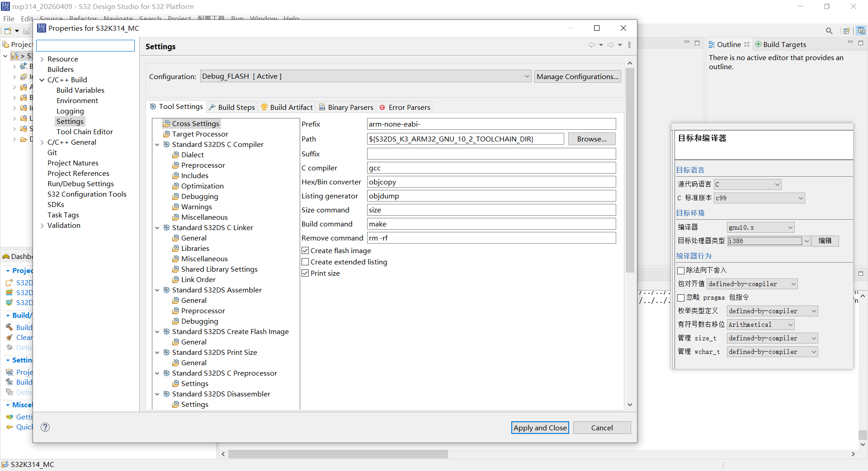Open Cross Settings tool page

(191, 123)
